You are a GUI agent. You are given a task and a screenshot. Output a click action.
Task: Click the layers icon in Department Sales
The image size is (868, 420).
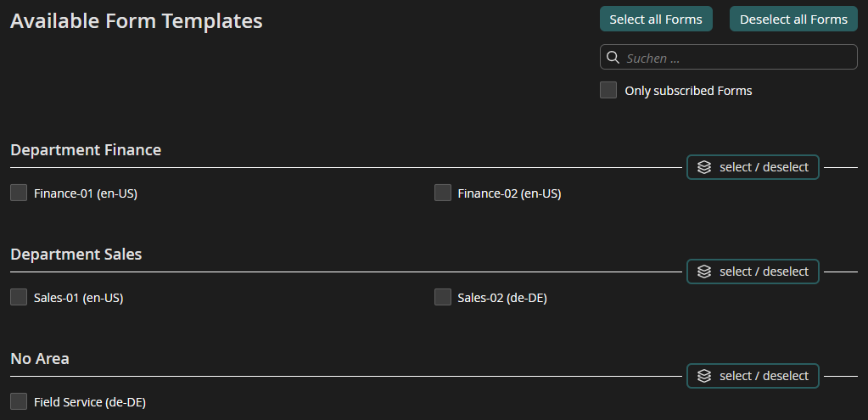[x=703, y=272]
